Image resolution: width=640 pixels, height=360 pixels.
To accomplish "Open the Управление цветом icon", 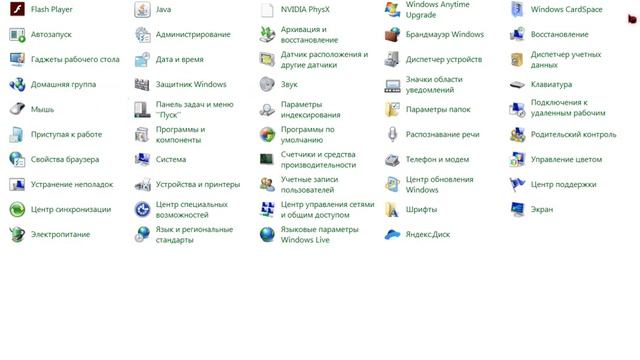I will 517,159.
